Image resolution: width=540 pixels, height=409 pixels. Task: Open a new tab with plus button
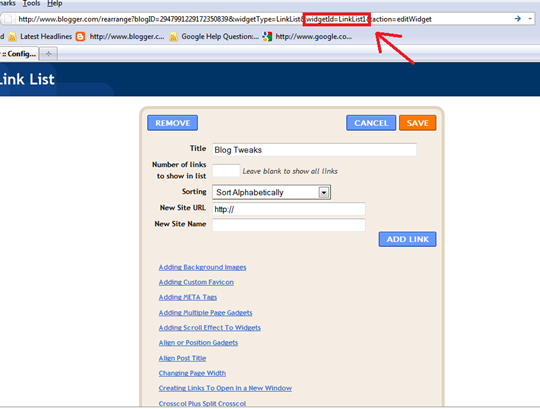(49, 54)
